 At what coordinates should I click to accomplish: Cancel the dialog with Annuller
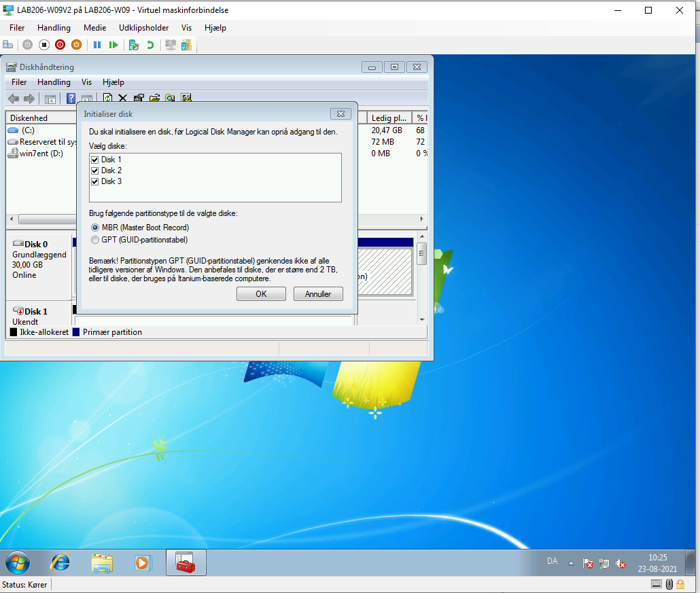tap(318, 294)
